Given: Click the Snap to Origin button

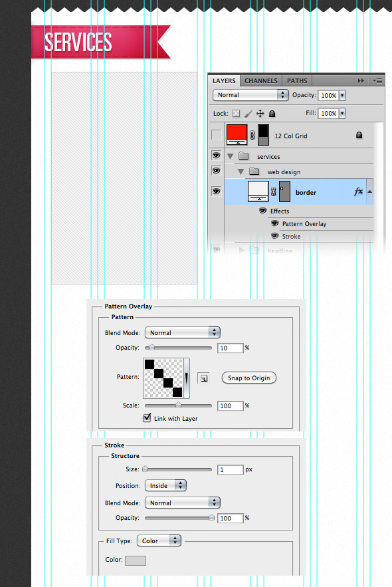Looking at the screenshot, I should point(249,378).
